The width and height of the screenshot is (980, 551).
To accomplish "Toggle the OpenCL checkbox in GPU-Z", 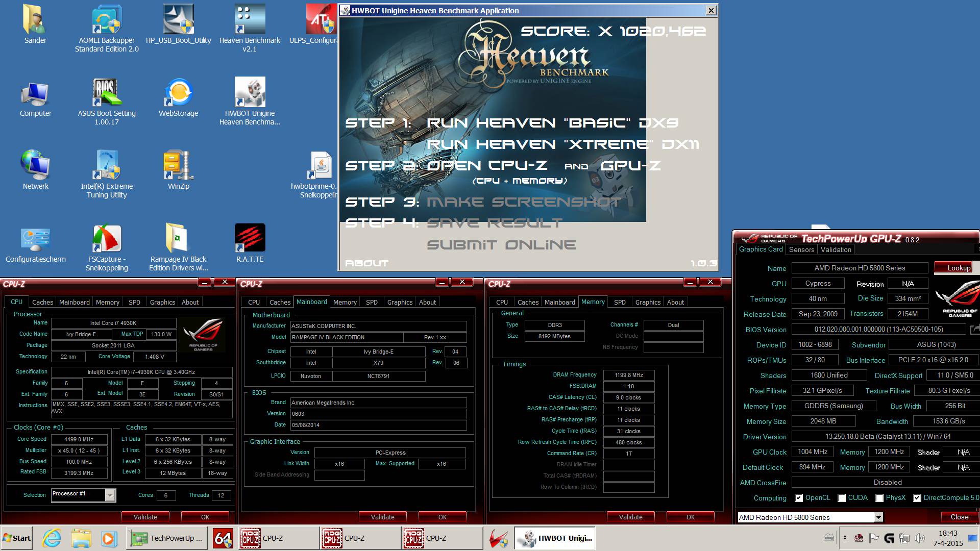I will [799, 498].
